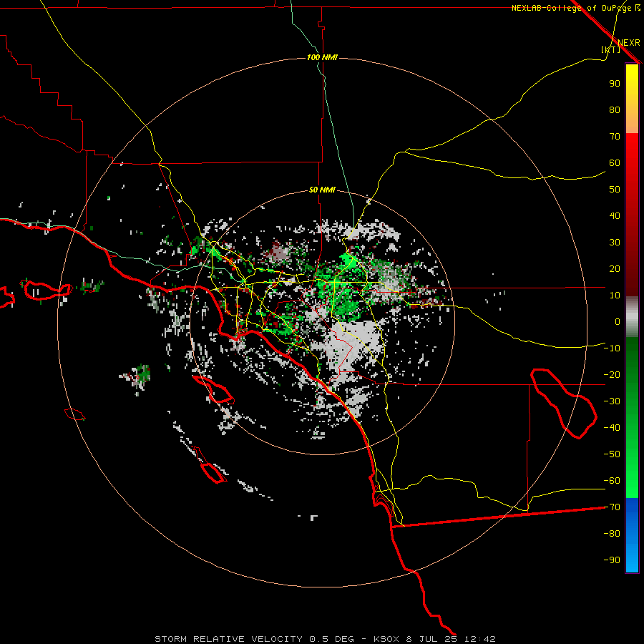644x644 pixels.
Task: Click the -80 value on velocity scale
Action: click(x=612, y=534)
